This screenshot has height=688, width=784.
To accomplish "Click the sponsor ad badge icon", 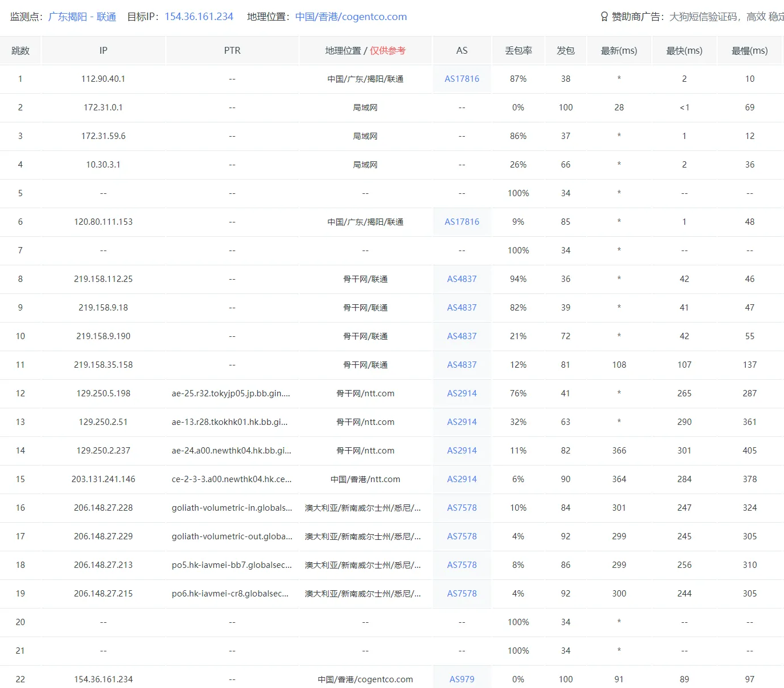I will (x=604, y=17).
